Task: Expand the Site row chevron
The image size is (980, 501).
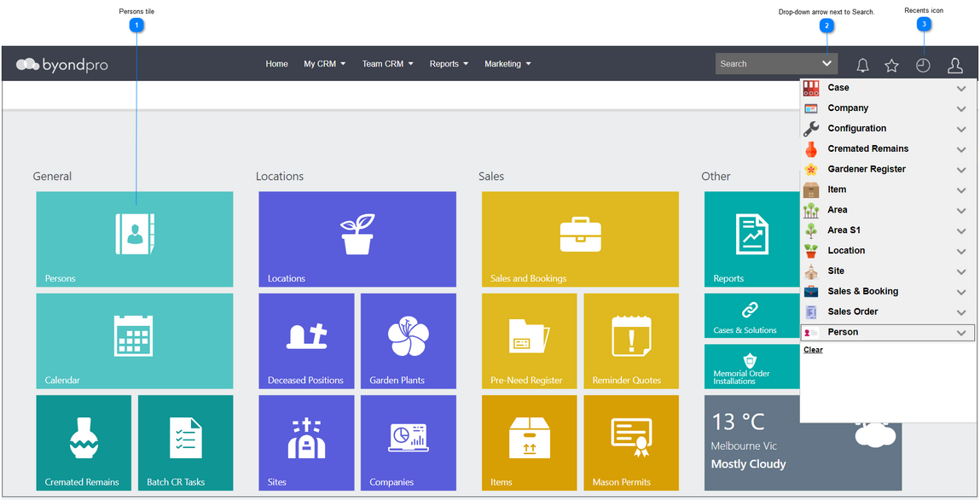Action: [x=961, y=271]
